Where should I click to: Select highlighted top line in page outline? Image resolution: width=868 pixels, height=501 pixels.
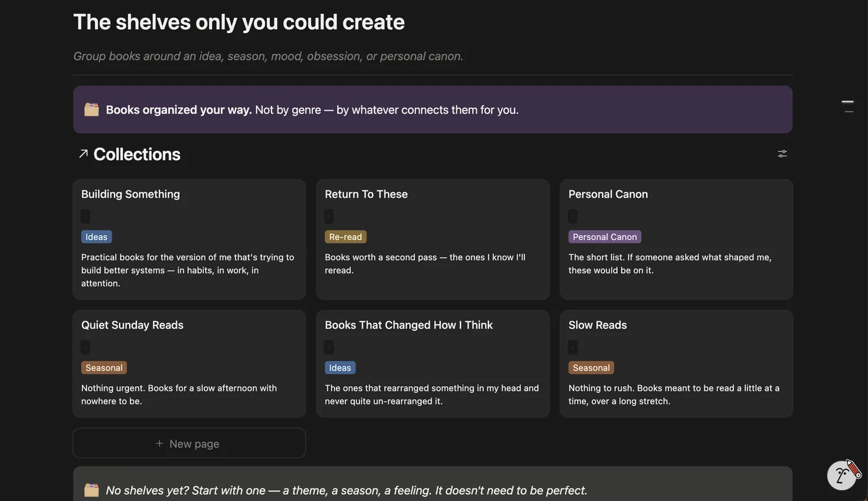click(848, 102)
